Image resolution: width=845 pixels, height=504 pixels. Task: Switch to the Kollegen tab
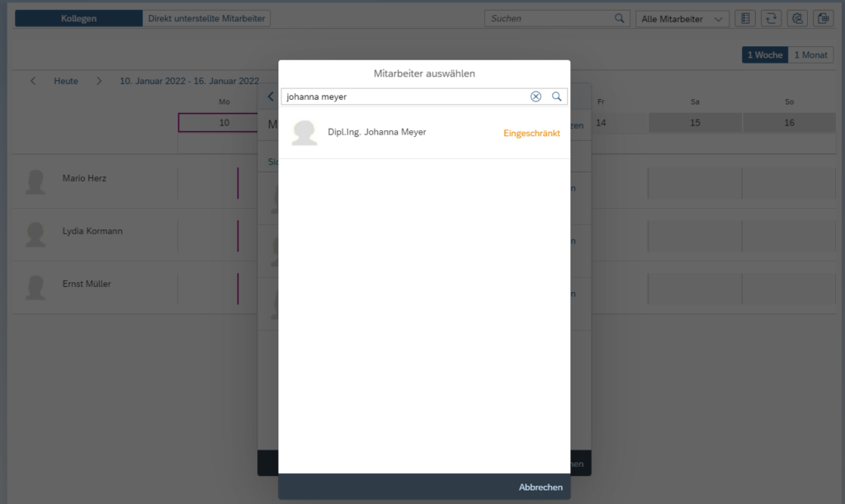click(78, 18)
